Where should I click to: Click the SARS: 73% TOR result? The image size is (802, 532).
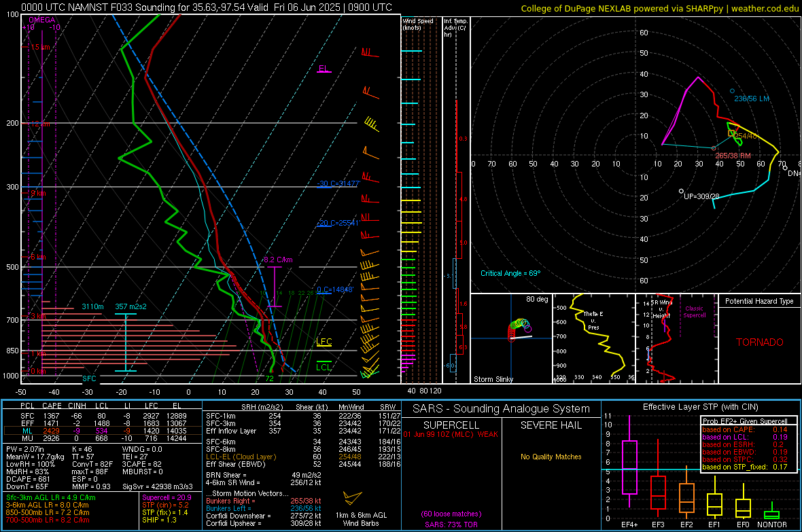pos(451,525)
